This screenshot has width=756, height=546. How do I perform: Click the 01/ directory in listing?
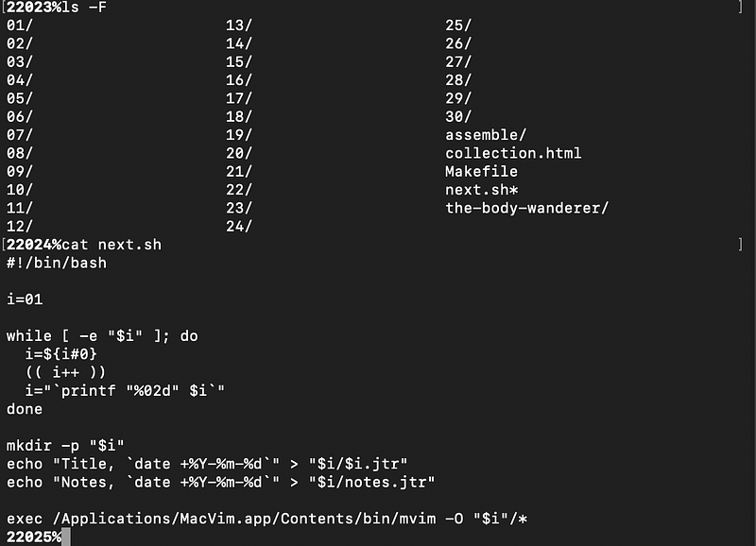[19, 26]
